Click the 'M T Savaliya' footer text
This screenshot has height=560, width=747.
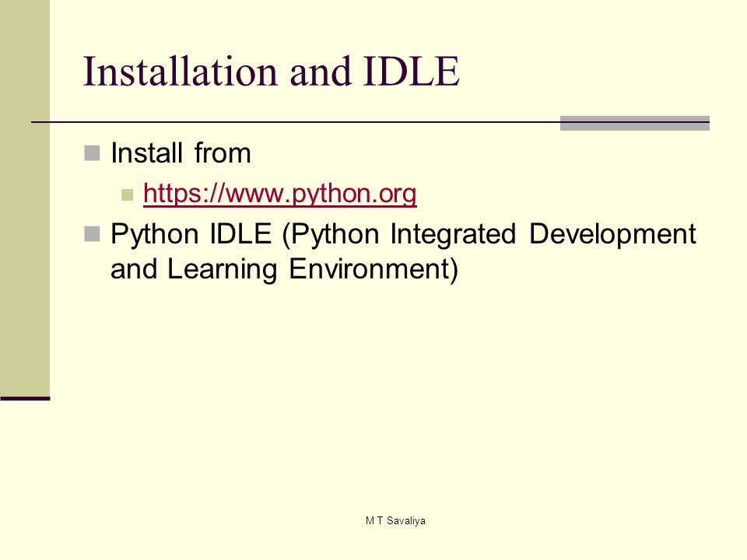coord(395,520)
